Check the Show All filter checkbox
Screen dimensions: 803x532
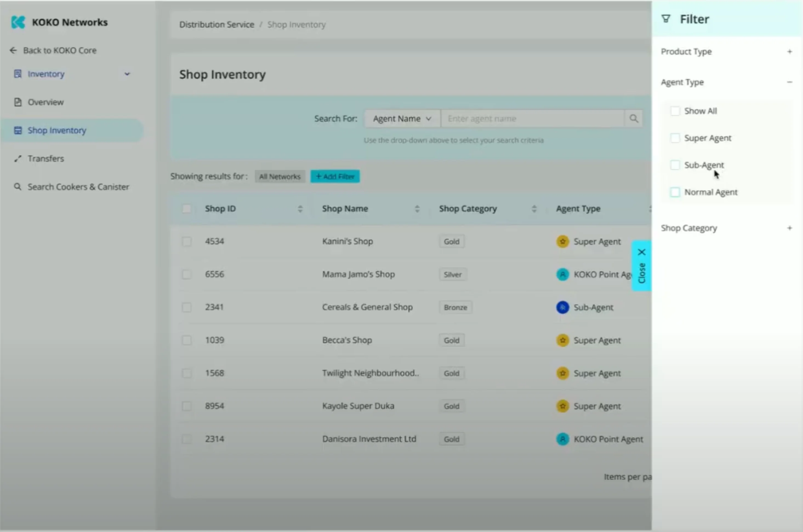click(x=675, y=111)
